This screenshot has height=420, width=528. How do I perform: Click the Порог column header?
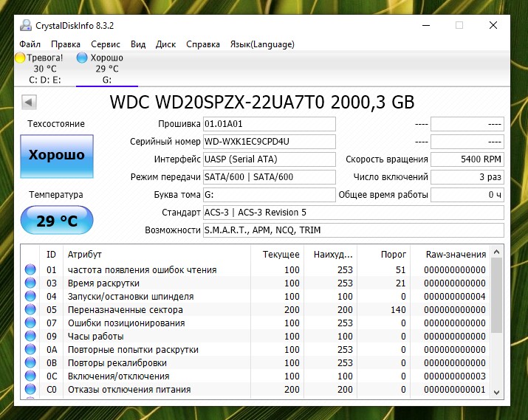384,255
